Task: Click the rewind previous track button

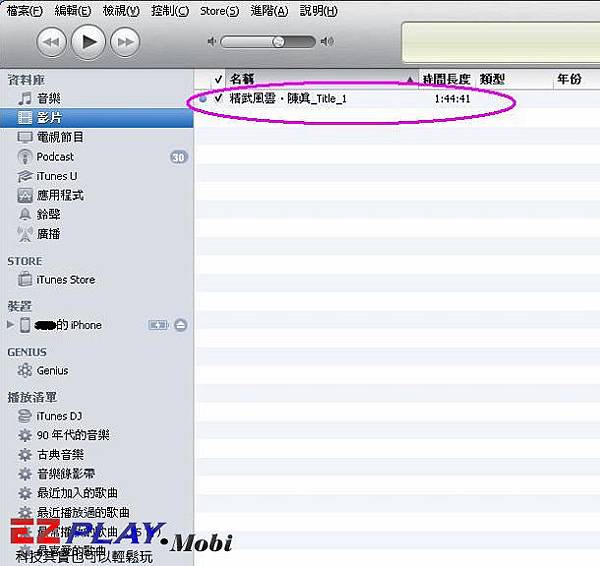Action: coord(51,42)
